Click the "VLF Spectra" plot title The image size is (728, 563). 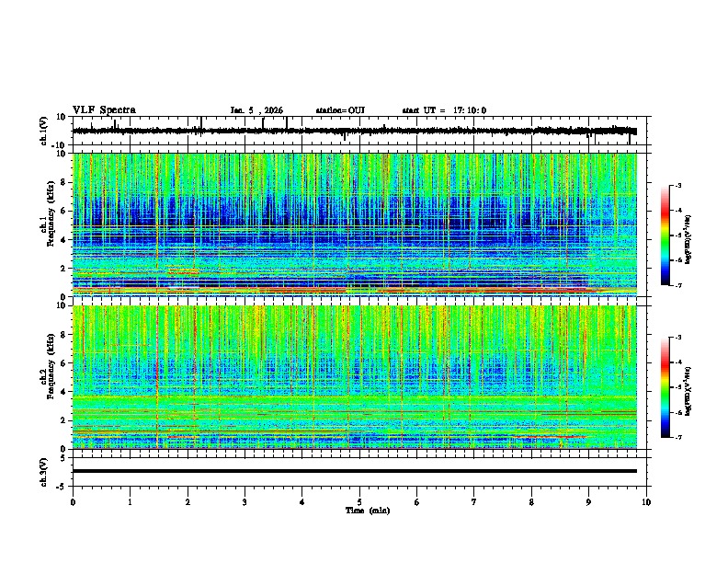[104, 110]
